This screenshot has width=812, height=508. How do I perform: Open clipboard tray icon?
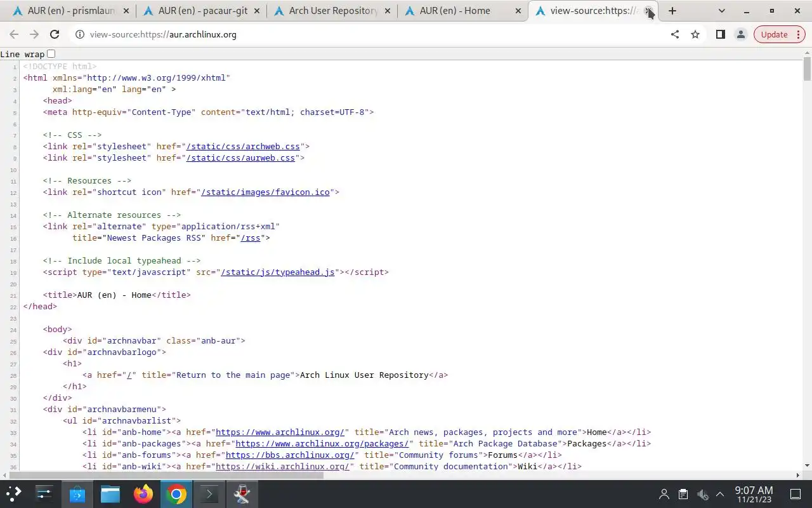(x=683, y=494)
